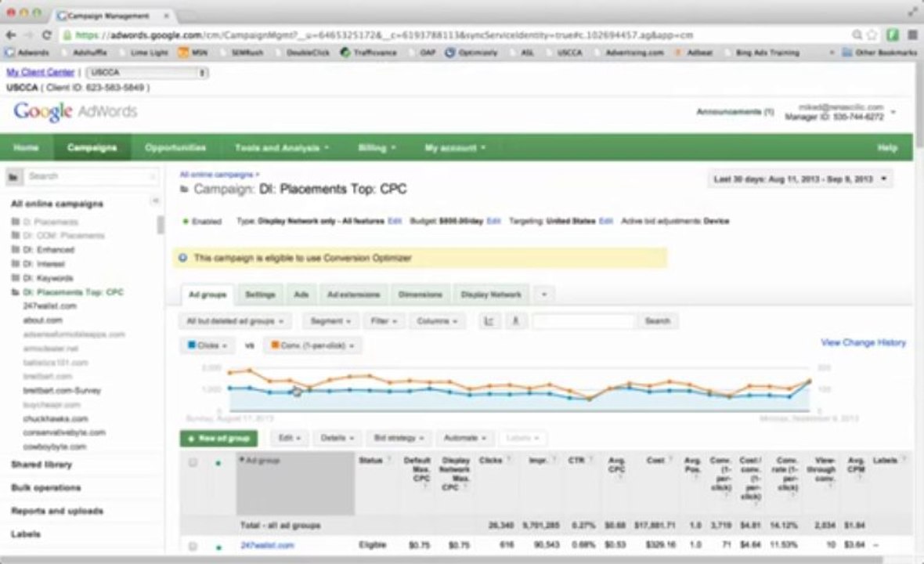Open the date range dropdown
924x564 pixels.
799,179
